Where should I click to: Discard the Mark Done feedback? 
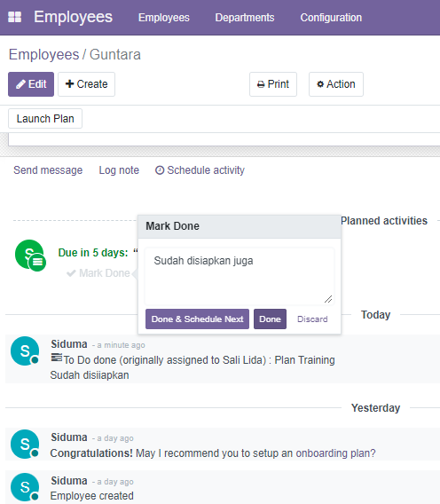point(312,319)
